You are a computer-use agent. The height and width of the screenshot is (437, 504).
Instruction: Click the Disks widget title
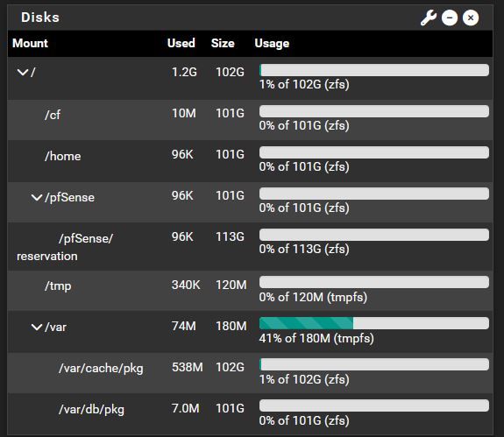[x=40, y=18]
